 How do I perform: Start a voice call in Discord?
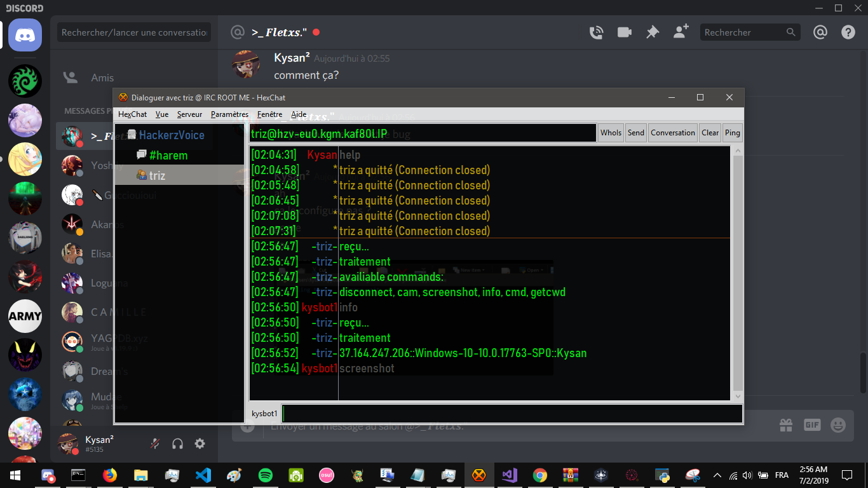tap(596, 32)
